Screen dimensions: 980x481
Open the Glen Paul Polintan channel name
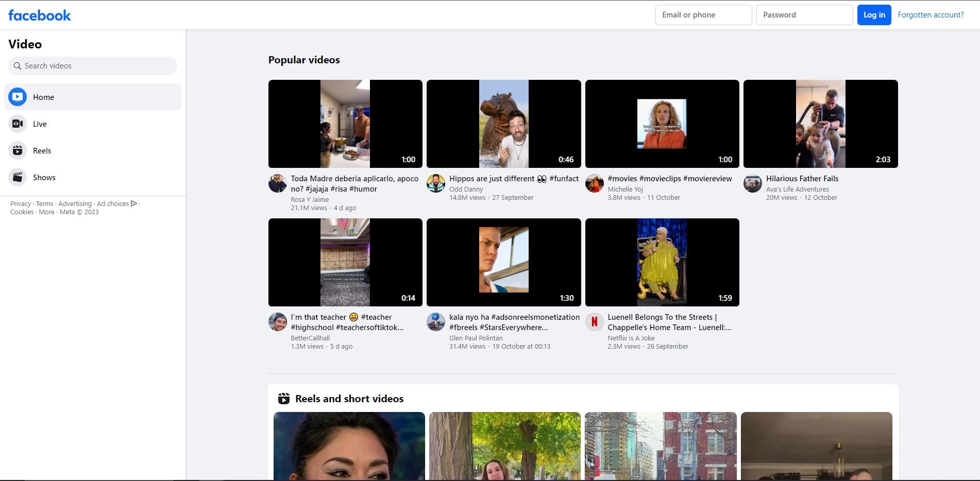click(x=476, y=338)
